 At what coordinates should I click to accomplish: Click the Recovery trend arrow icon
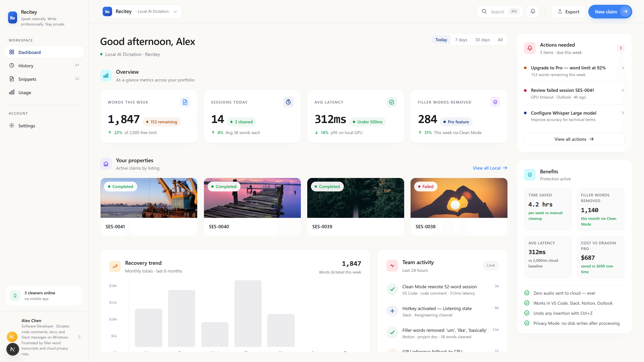[x=115, y=266]
